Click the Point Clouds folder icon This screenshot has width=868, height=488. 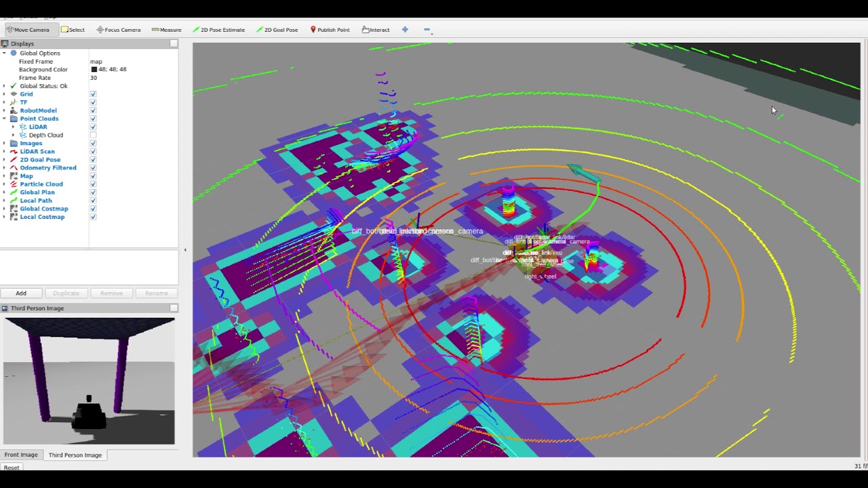[x=14, y=119]
